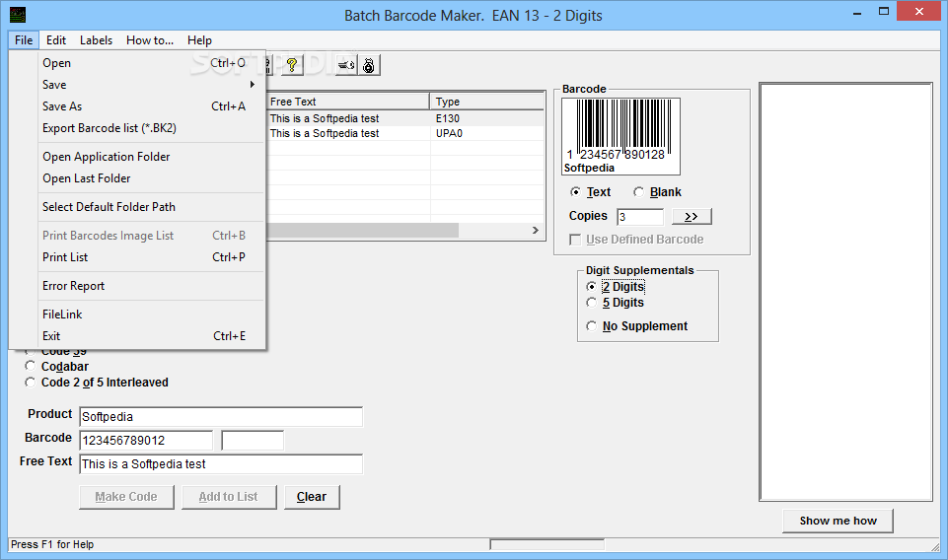Choose Save As from File menu

[144, 106]
